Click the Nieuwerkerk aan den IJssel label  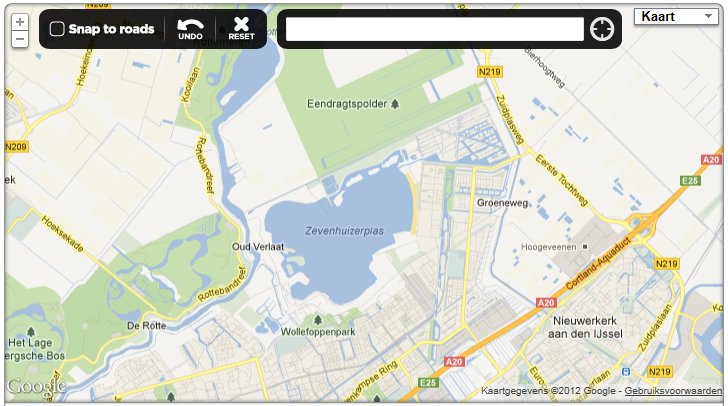point(585,327)
